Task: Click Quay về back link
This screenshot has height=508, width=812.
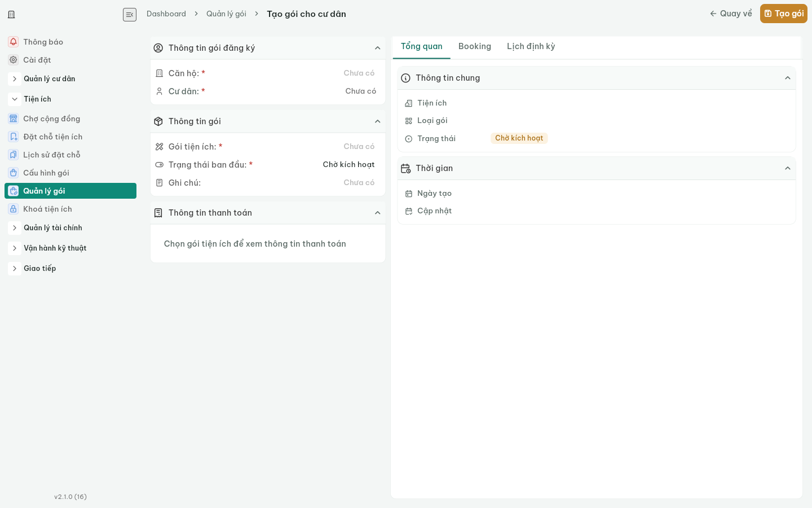Action: pos(731,14)
